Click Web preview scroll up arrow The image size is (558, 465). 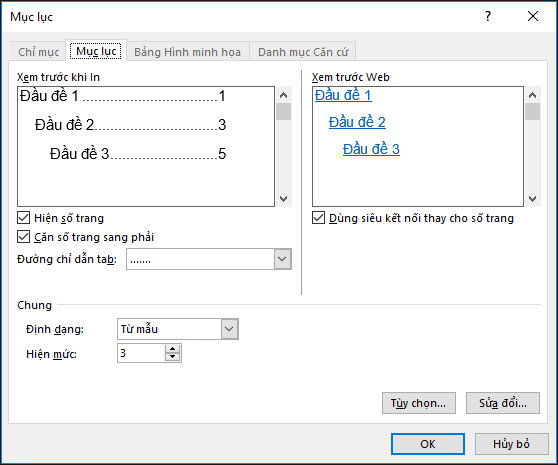[x=532, y=95]
